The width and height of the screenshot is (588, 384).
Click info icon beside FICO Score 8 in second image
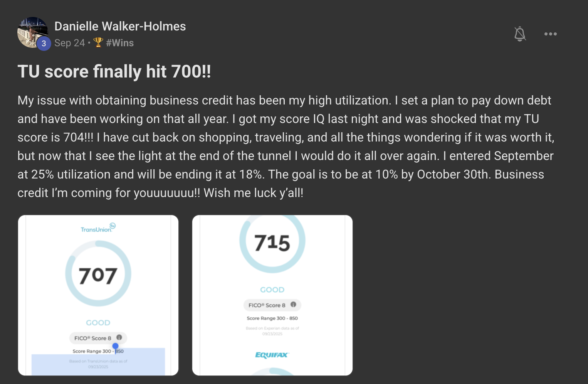(x=293, y=304)
